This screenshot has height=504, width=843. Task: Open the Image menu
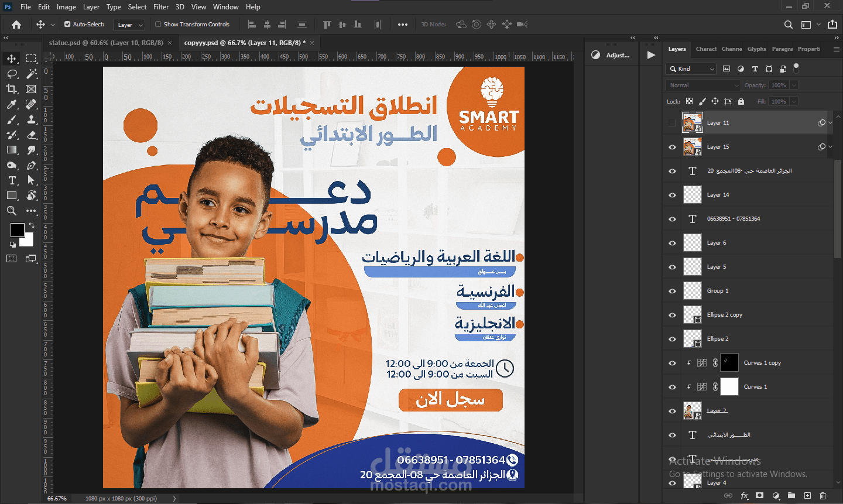pyautogui.click(x=66, y=7)
